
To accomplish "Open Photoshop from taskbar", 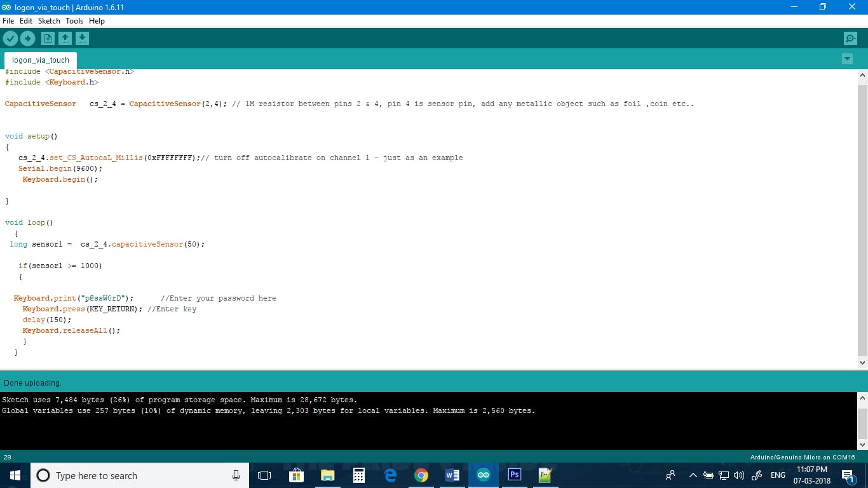I will (515, 475).
